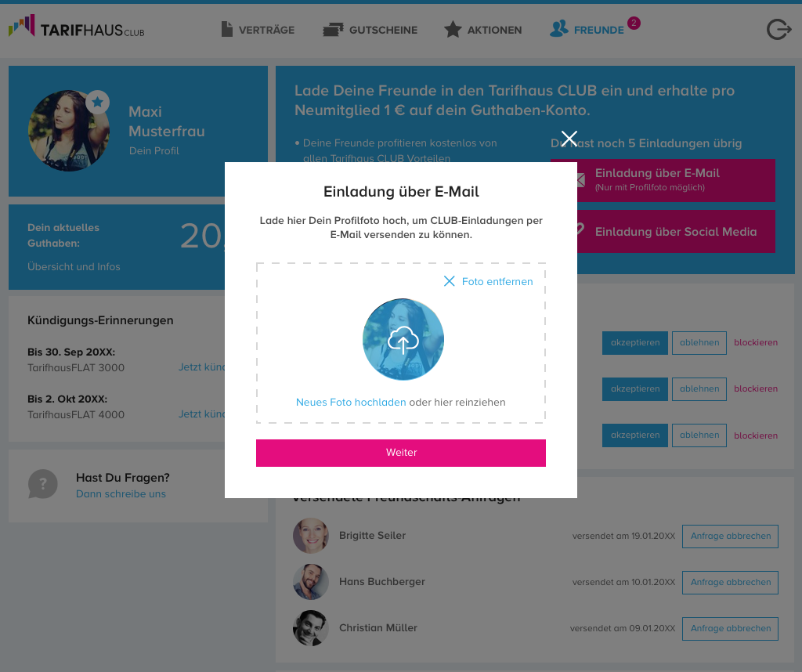
Task: Click the second ablehnen button
Action: coord(699,388)
